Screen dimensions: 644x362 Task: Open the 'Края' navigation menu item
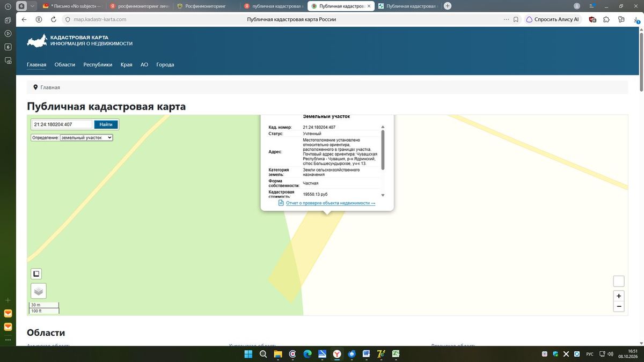126,64
